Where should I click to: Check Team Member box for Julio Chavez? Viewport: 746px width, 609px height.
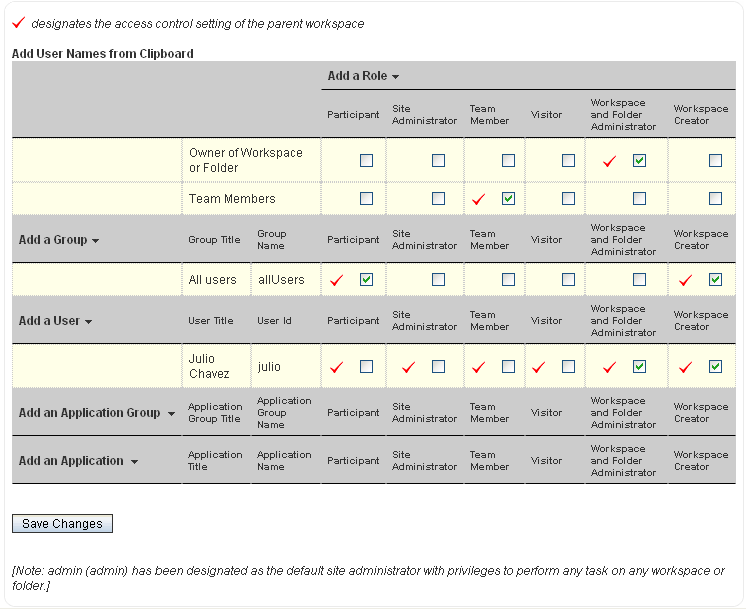point(508,366)
